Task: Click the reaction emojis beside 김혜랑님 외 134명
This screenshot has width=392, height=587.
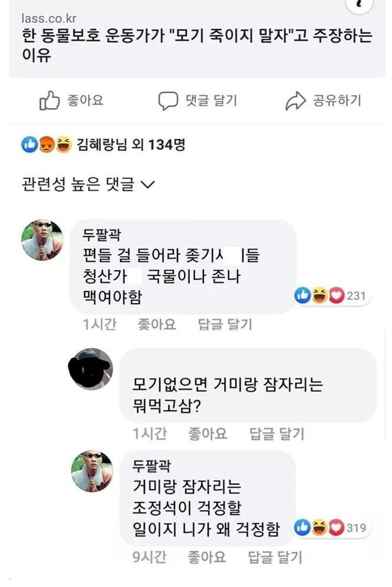Action: coord(46,144)
